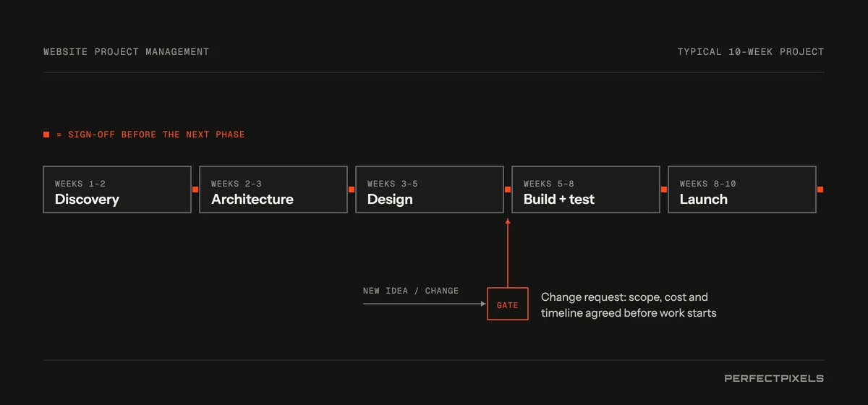Click the "WEEKS 2-3" label
Viewport: 868px width, 405px height.
coord(237,184)
